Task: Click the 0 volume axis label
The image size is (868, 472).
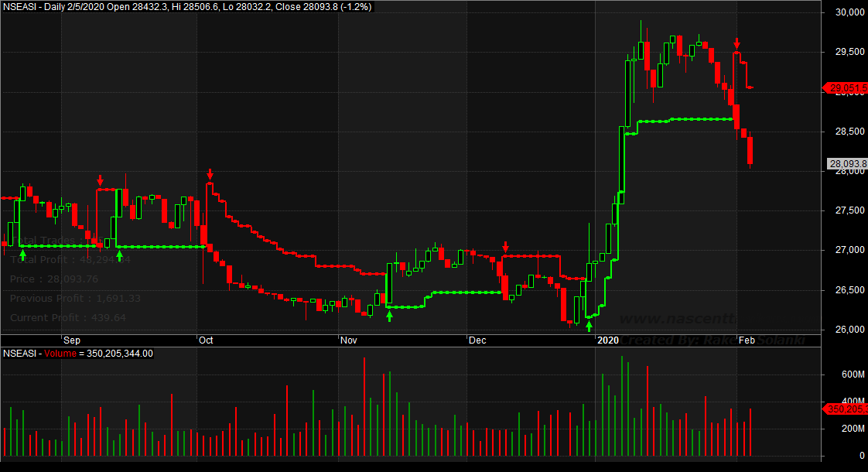Action: [x=861, y=456]
